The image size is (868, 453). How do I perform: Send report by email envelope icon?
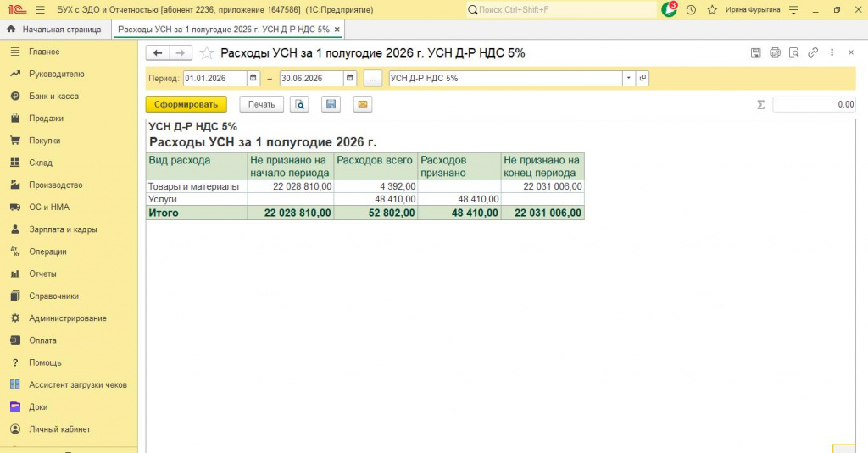point(363,104)
